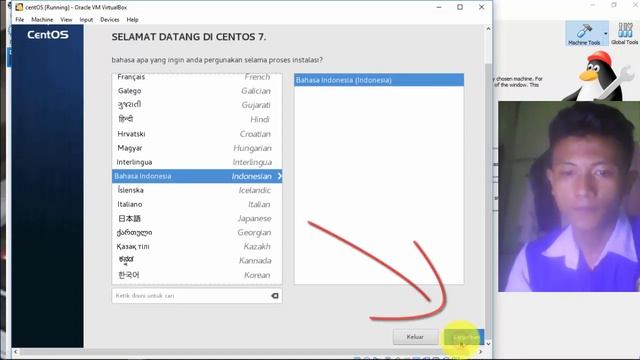Screen dimensions: 640x360
Task: Click Global Tools icon in VirtualBox Manager
Action: click(x=624, y=33)
